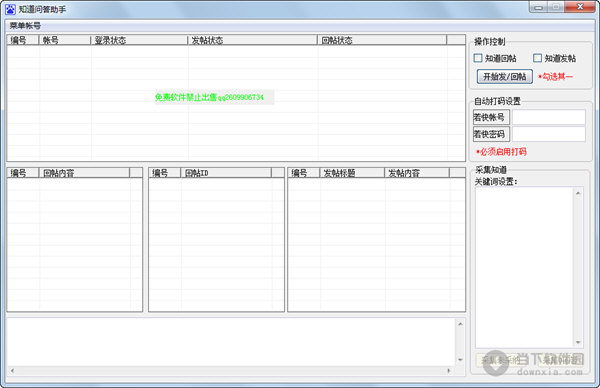Focus the 若快密码 input field
This screenshot has height=388, width=600.
pos(549,134)
